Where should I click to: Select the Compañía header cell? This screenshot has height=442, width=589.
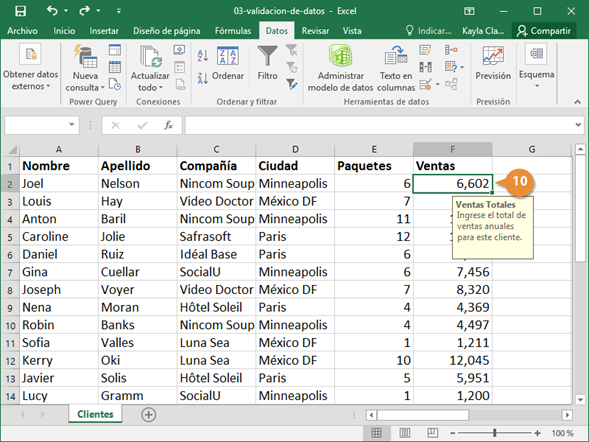click(x=216, y=166)
